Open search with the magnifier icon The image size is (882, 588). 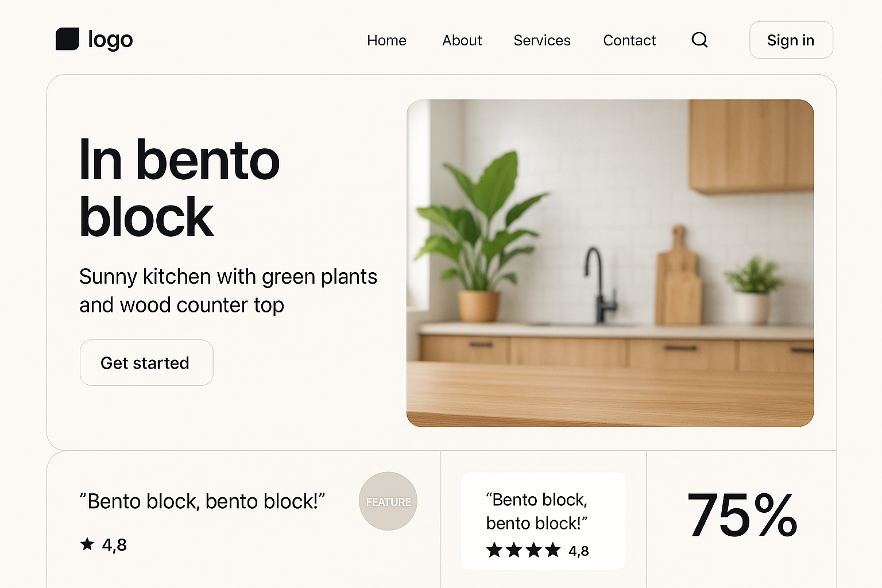pyautogui.click(x=699, y=40)
